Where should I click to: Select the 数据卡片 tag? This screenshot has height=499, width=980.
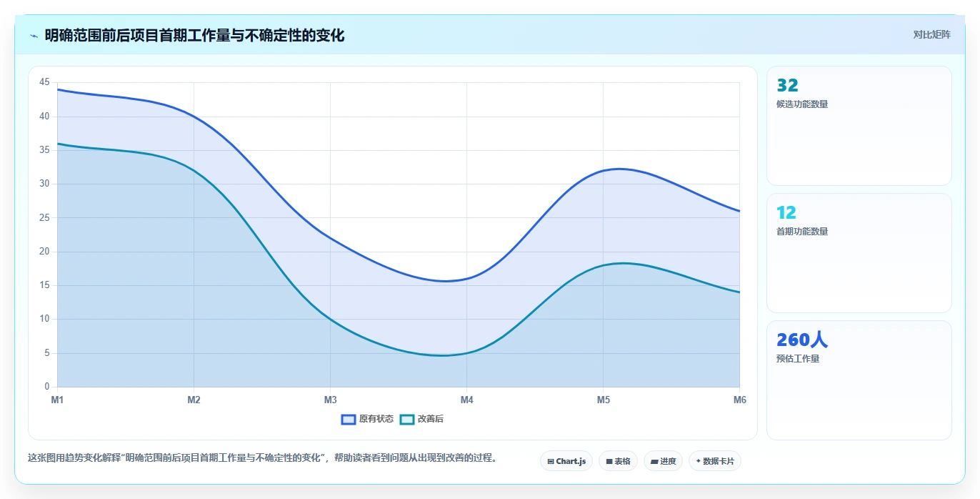pyautogui.click(x=714, y=461)
